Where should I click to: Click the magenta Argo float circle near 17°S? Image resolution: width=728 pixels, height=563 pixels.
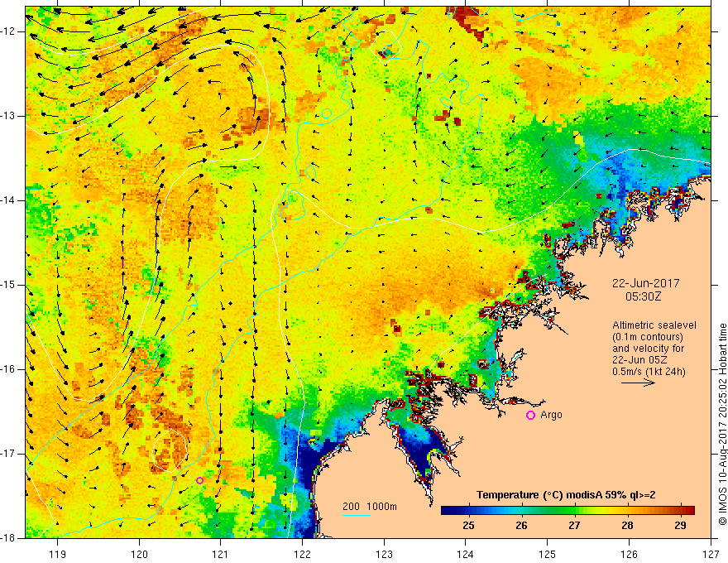click(x=199, y=480)
